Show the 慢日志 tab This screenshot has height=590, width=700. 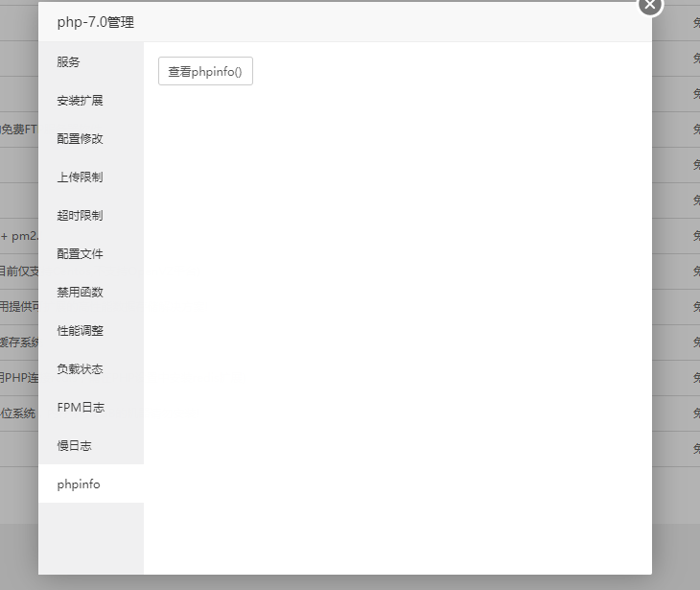(x=91, y=446)
